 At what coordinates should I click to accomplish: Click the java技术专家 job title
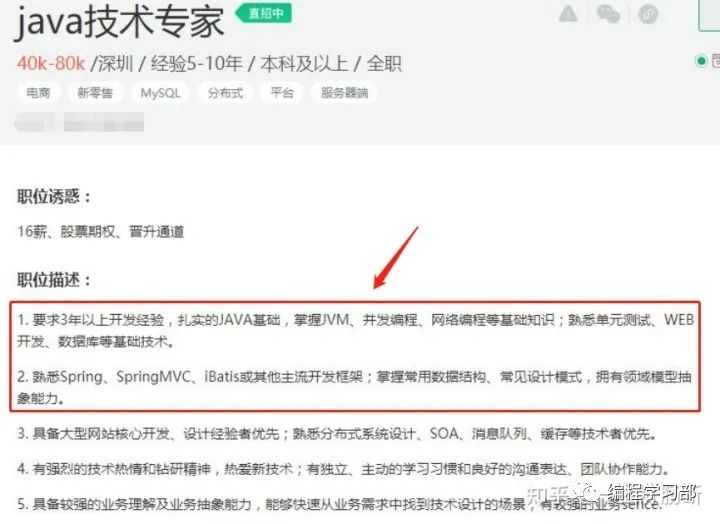120,22
